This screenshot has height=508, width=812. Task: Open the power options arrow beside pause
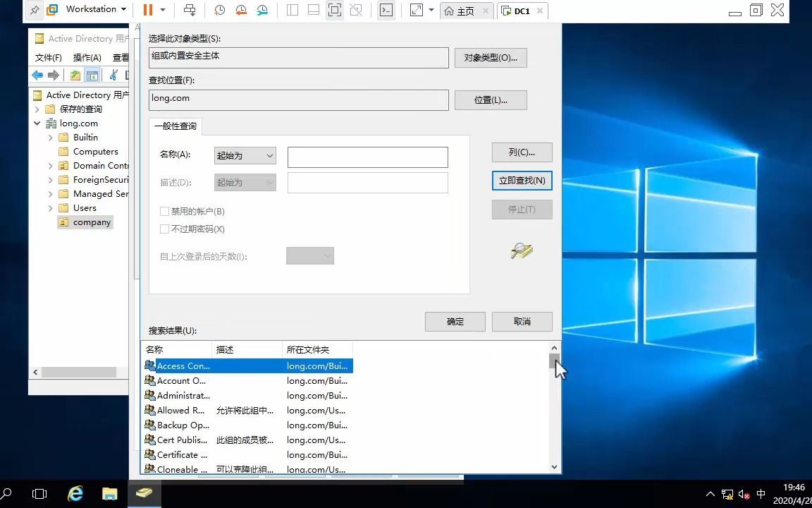click(163, 10)
